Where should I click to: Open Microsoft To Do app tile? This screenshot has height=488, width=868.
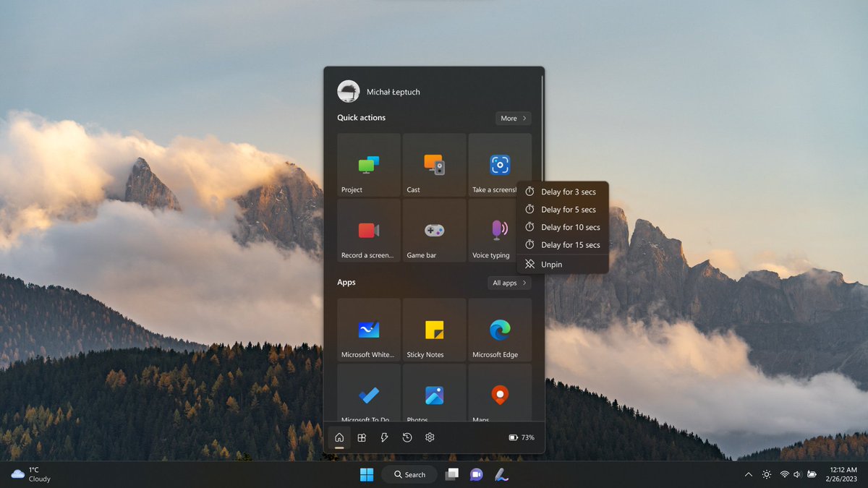[x=369, y=393]
